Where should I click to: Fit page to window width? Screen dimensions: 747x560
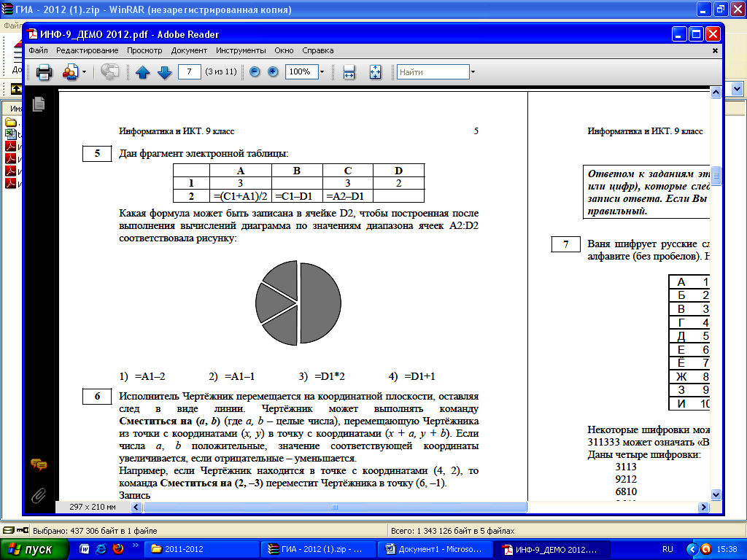[349, 72]
